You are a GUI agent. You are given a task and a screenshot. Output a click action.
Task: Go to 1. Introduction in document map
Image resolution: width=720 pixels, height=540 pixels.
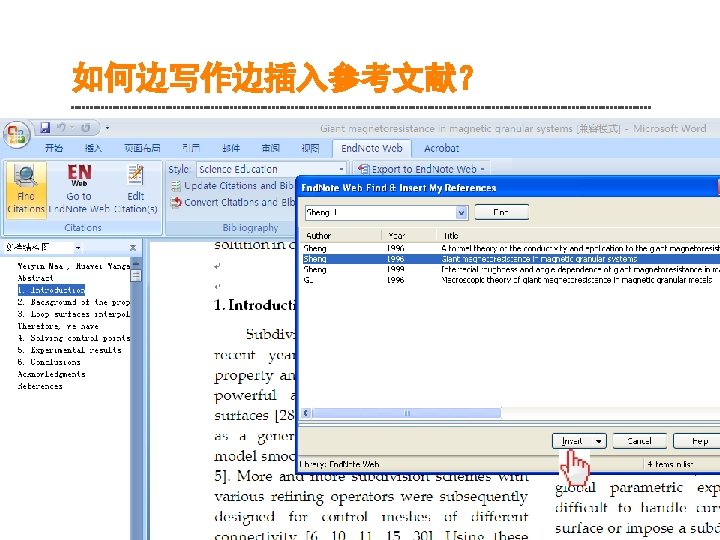coord(51,290)
